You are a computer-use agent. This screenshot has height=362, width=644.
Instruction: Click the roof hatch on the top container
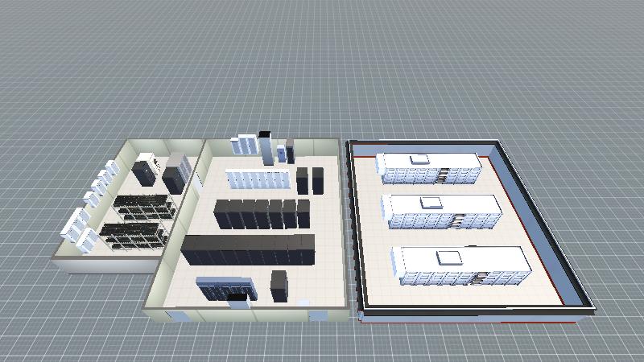point(420,158)
